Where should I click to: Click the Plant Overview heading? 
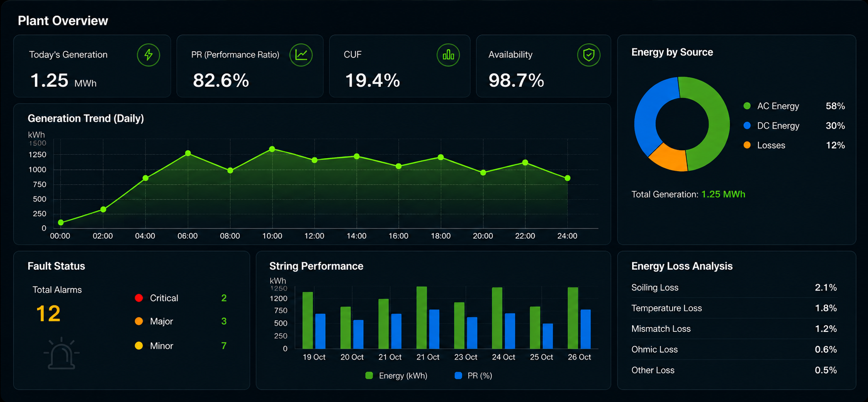coord(63,21)
